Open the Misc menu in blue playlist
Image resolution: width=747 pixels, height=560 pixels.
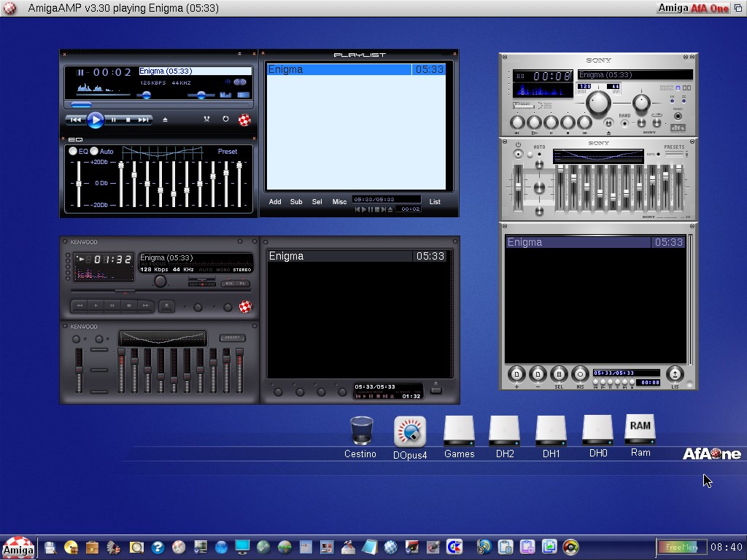[339, 202]
